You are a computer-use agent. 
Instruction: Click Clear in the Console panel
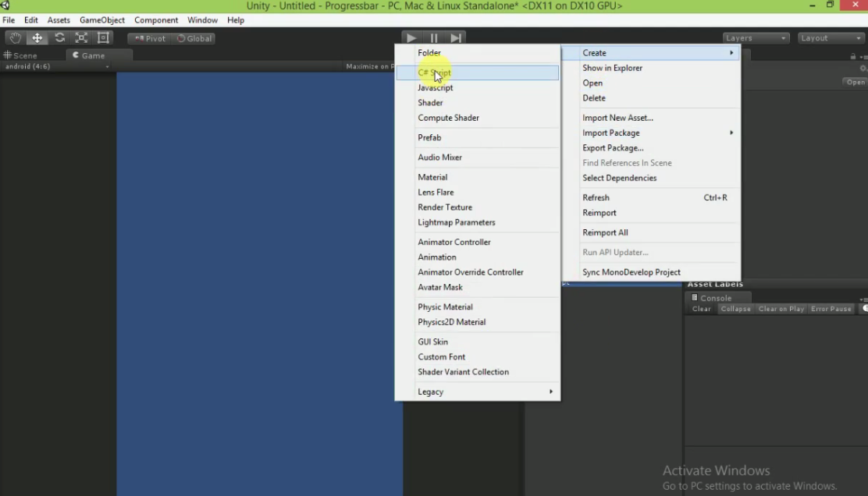point(700,309)
